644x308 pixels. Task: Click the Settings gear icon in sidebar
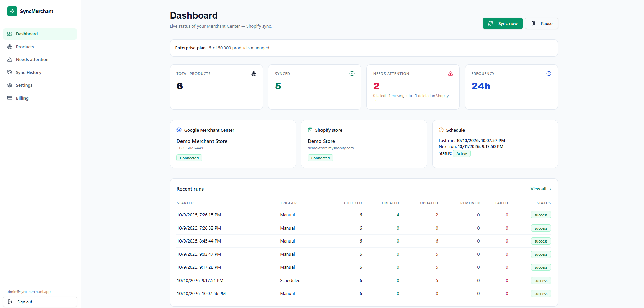tap(10, 85)
